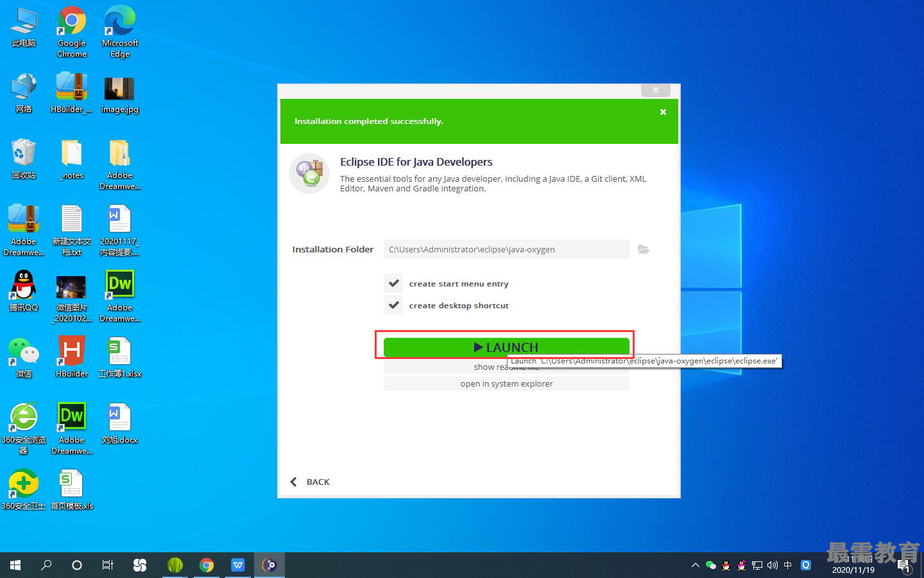924x578 pixels.
Task: Select the 新建文本文档.txt file
Action: point(71,231)
